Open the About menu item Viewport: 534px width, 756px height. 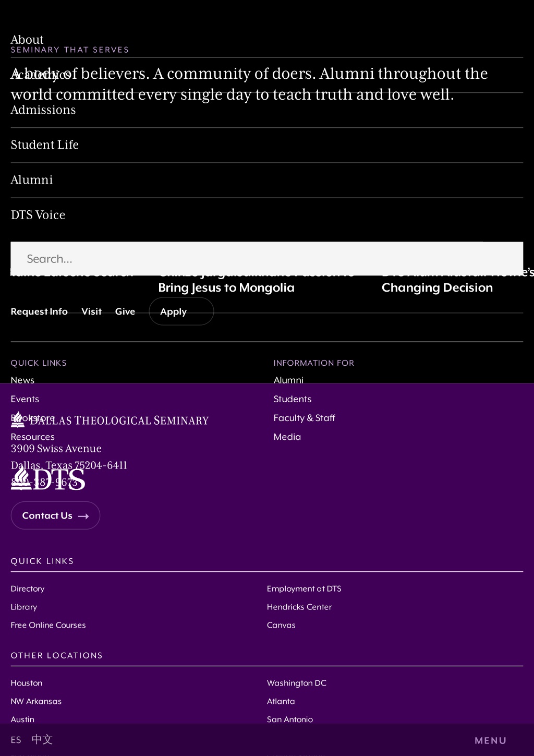click(x=27, y=40)
